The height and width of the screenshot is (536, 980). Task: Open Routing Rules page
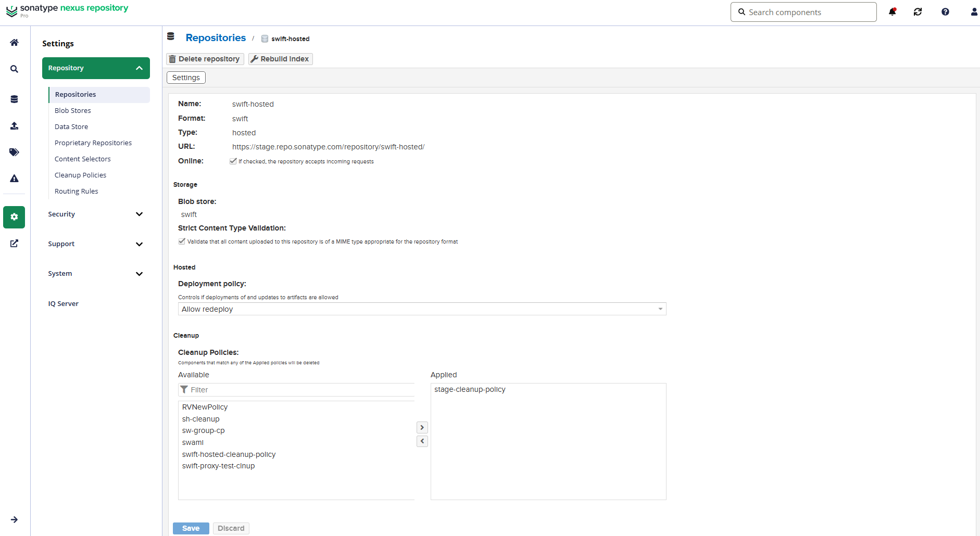pyautogui.click(x=77, y=192)
